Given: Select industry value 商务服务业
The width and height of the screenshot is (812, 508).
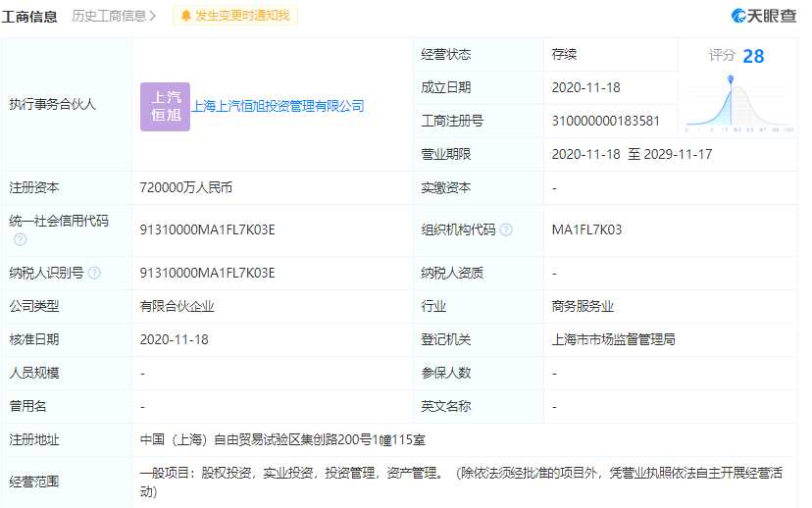Looking at the screenshot, I should point(583,306).
